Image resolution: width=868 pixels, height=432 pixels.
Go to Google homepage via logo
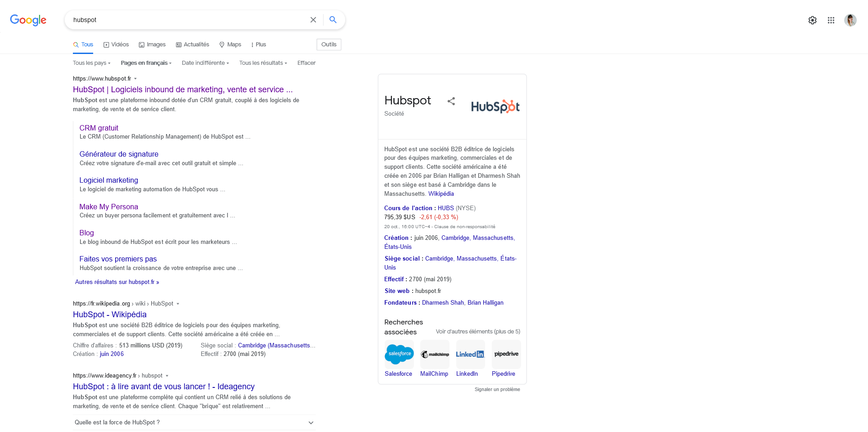[28, 20]
